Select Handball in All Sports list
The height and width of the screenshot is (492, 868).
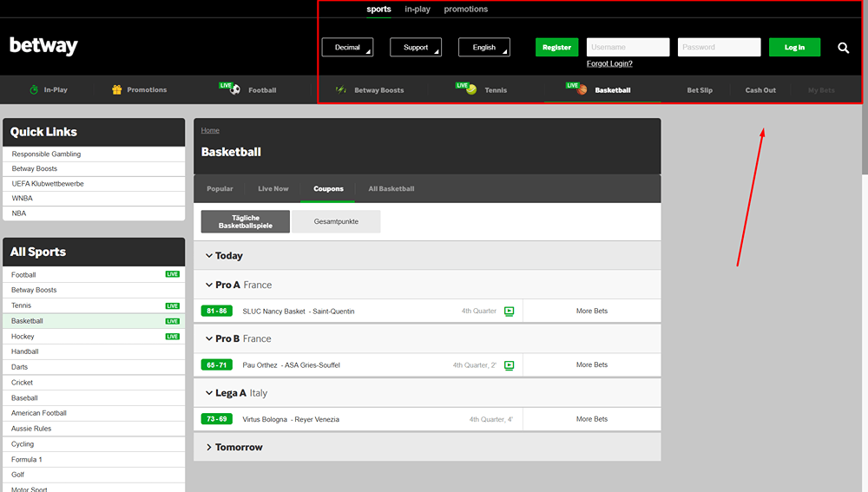94,351
